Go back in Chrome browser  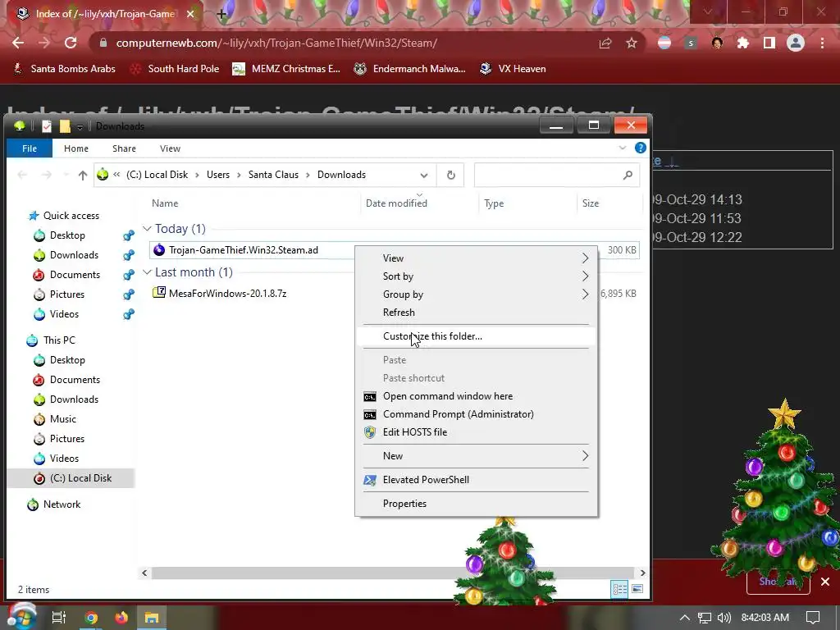pyautogui.click(x=18, y=43)
